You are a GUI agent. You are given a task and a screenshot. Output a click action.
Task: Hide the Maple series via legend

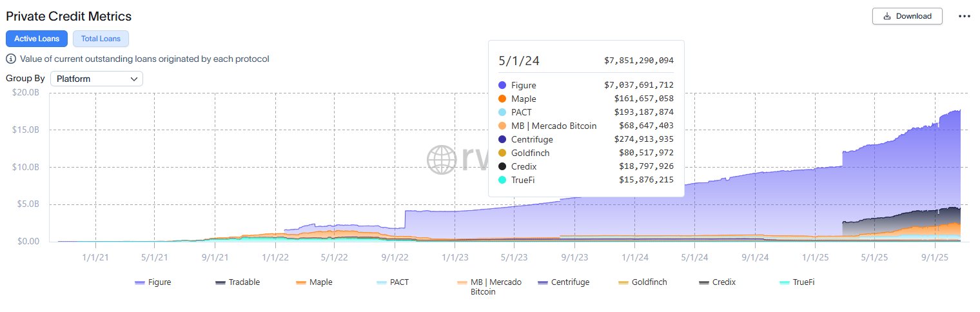(x=315, y=282)
